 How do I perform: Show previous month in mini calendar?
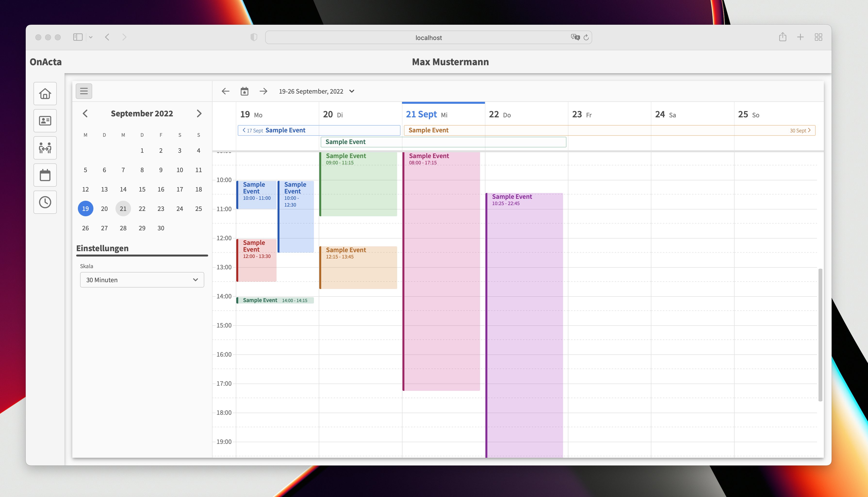coord(85,114)
